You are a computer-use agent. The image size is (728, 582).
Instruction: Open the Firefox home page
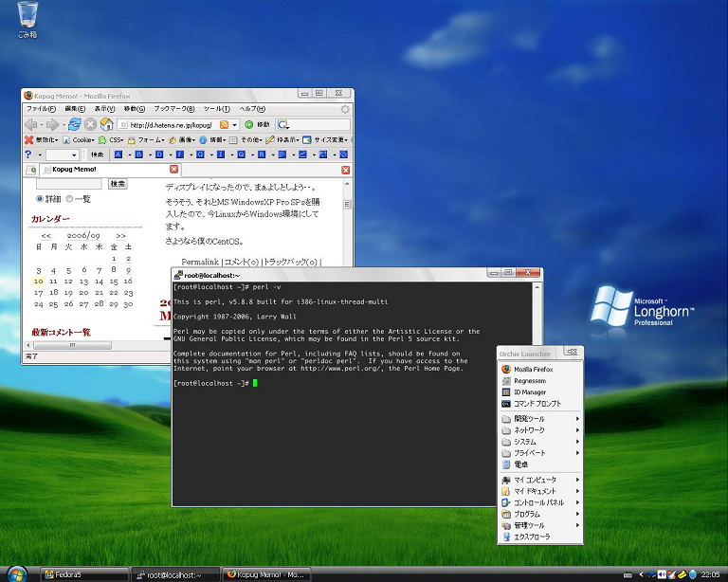click(x=107, y=124)
